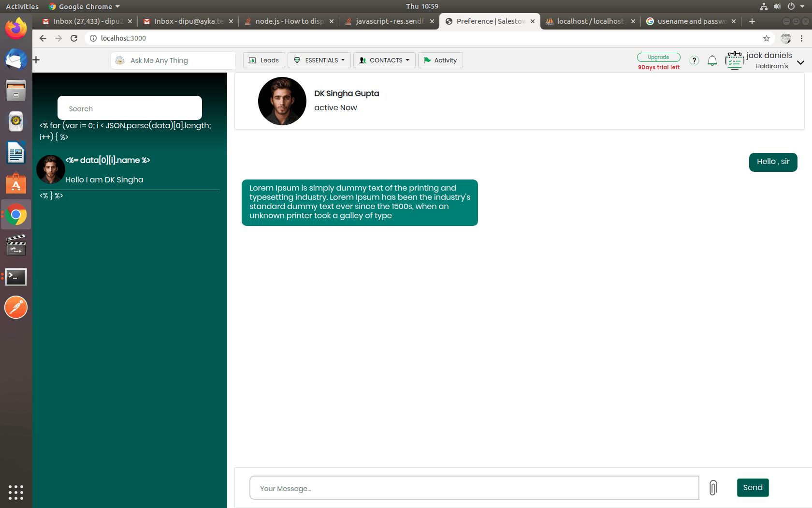The image size is (812, 508).
Task: Open Ubuntu Software from the dock
Action: (x=16, y=184)
